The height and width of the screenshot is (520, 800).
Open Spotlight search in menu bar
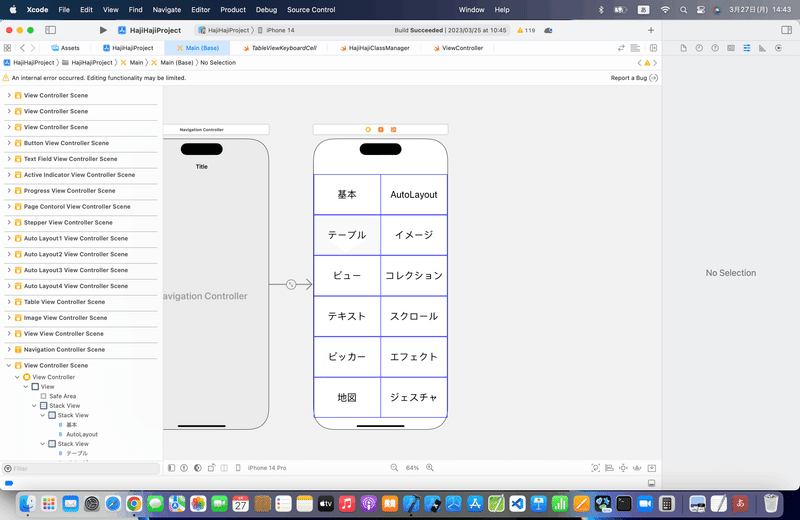click(683, 10)
